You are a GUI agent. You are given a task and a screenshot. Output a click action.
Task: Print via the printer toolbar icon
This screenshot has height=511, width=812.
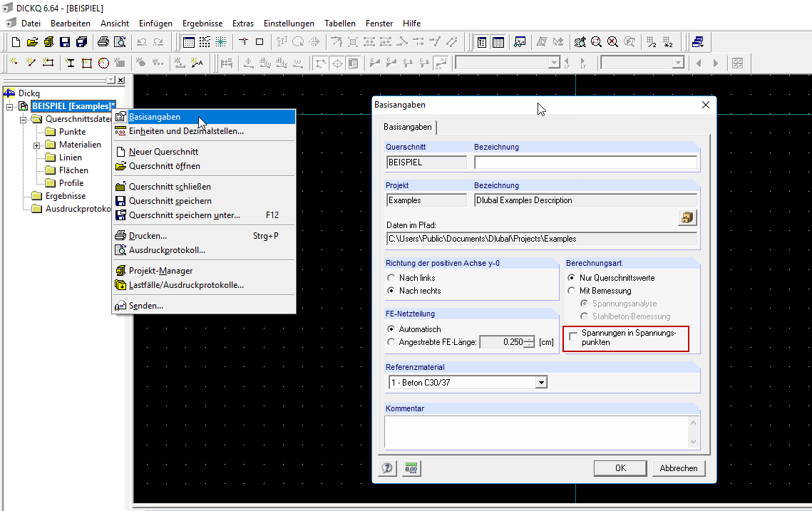(103, 42)
